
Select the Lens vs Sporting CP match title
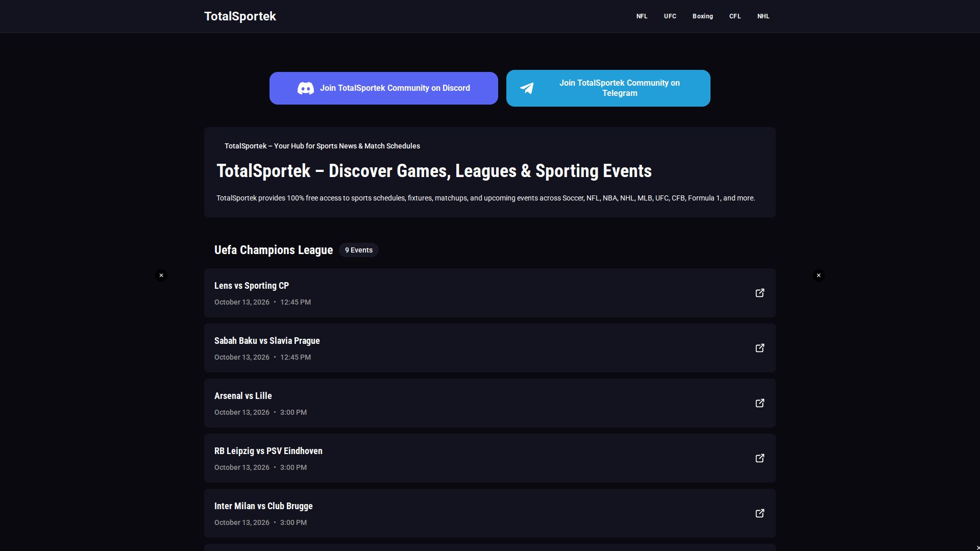point(252,286)
